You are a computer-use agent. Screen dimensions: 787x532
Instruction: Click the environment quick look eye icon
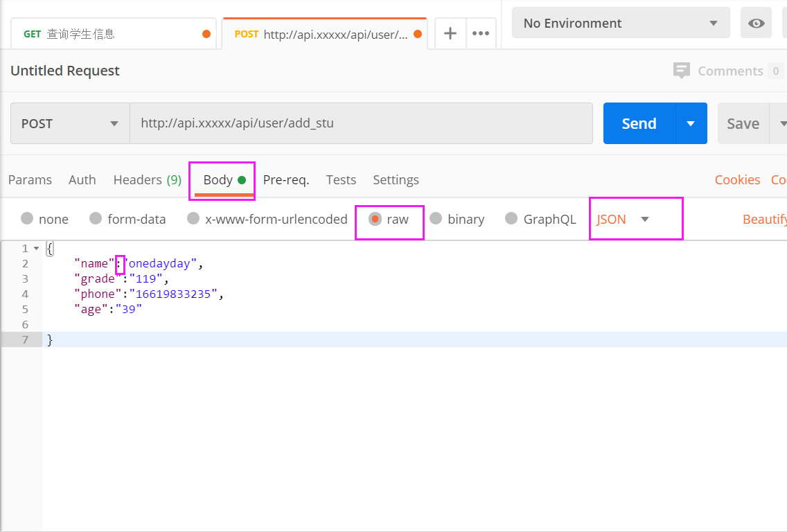(x=757, y=24)
